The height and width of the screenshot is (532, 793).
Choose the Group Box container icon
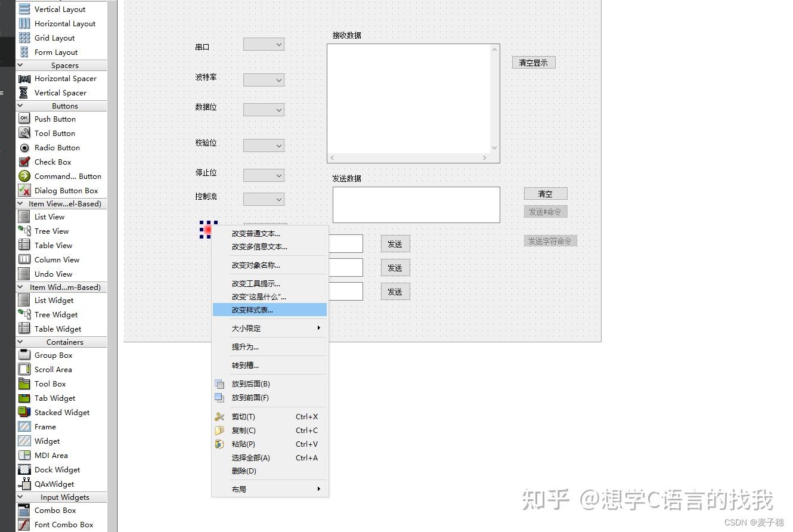[x=24, y=355]
